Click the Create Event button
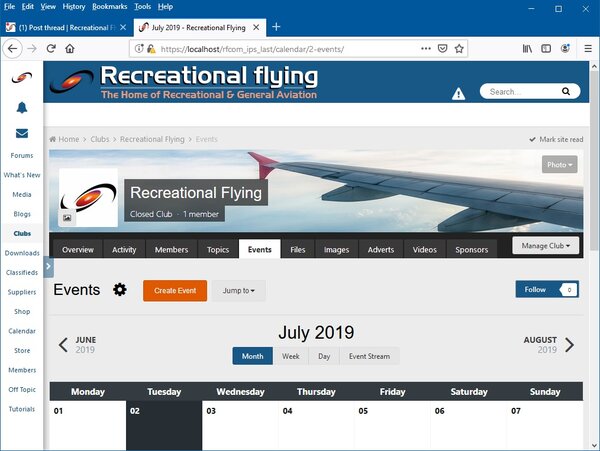Screen dimensions: 600x451 point(175,290)
